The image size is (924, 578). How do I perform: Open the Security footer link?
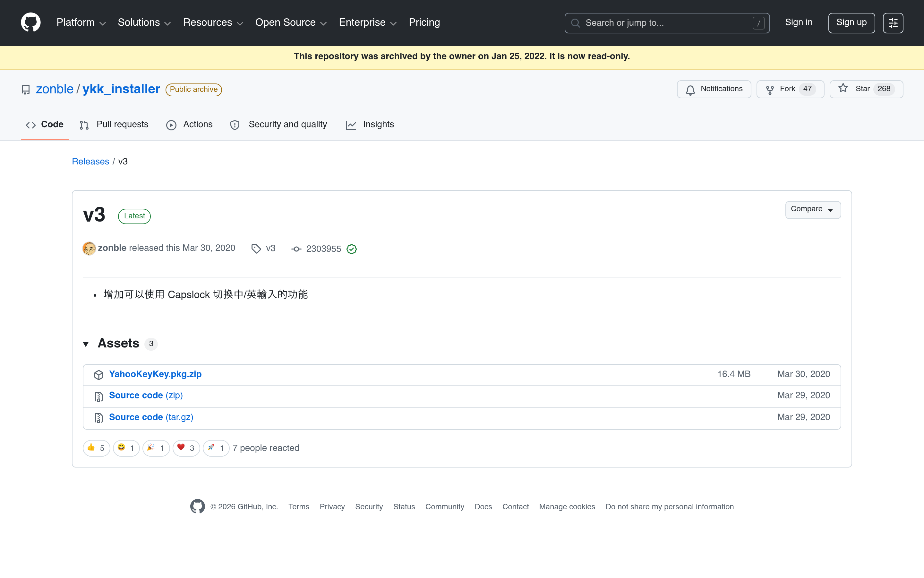[x=369, y=507]
